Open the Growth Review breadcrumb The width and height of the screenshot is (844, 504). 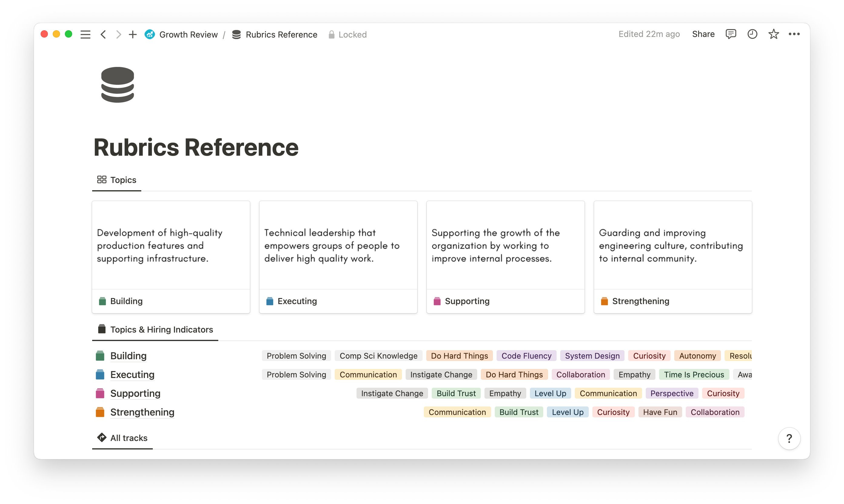point(188,35)
